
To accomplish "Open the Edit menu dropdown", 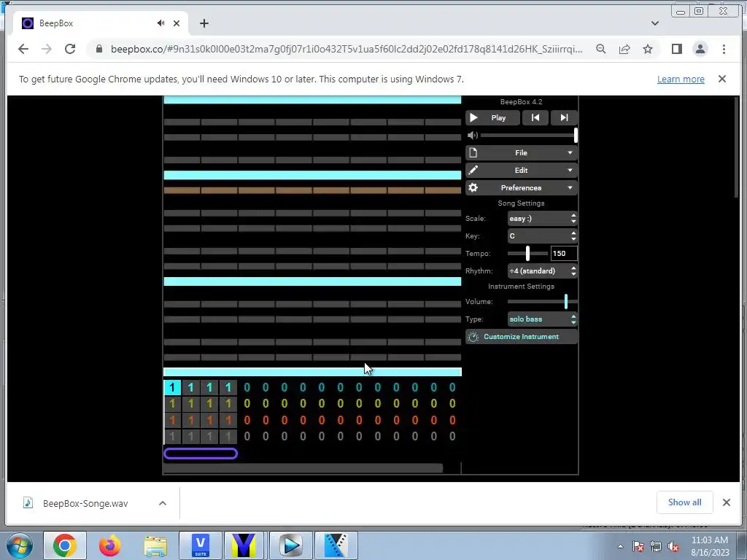I will 521,170.
